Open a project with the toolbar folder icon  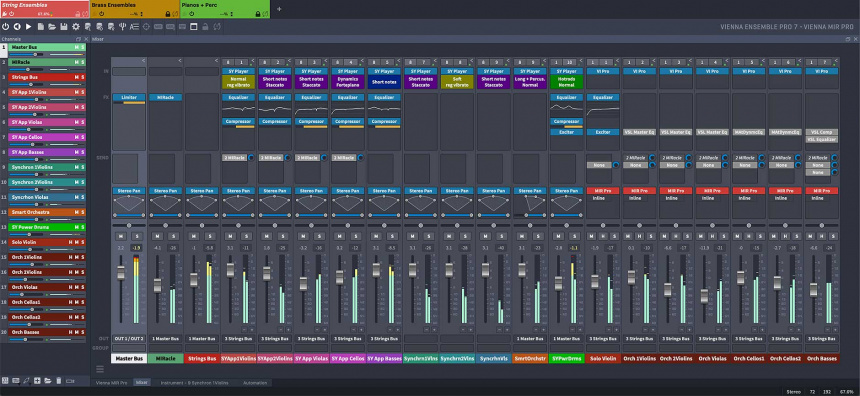(52, 27)
